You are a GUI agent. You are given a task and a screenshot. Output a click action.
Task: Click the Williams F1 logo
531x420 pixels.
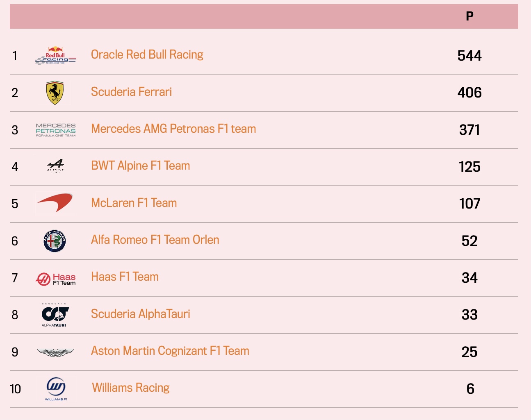56,389
